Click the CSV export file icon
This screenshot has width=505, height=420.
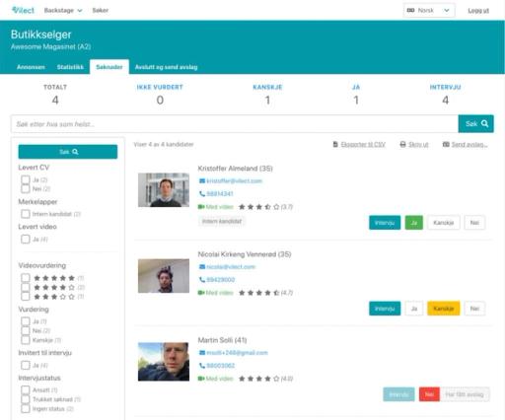click(335, 145)
